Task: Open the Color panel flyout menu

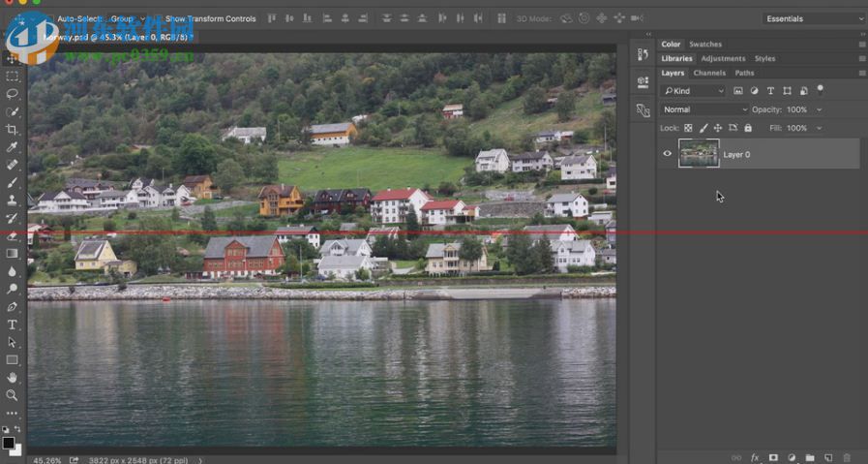Action: click(862, 45)
